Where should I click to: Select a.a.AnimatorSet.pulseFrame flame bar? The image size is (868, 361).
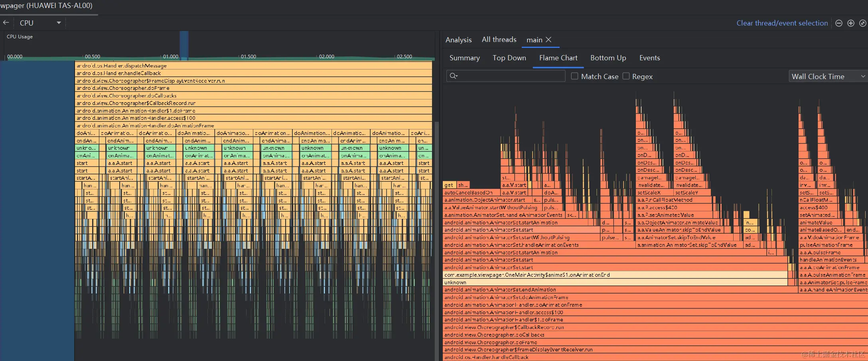pyautogui.click(x=833, y=282)
